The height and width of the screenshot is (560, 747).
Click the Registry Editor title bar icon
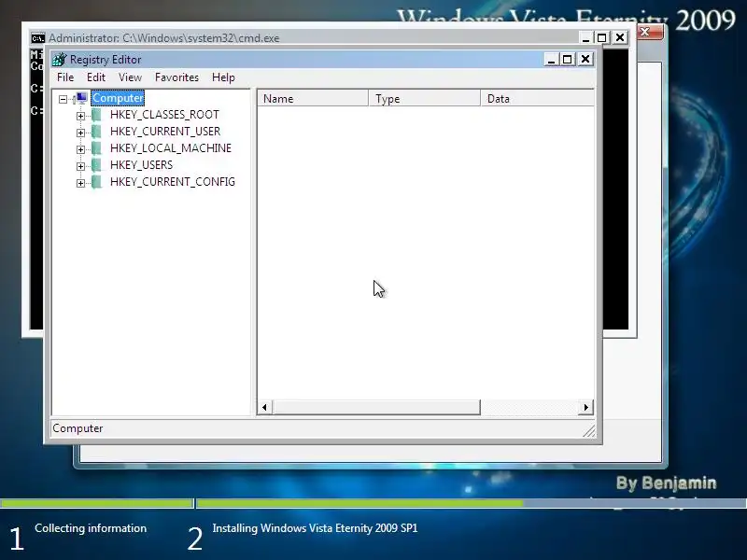click(x=60, y=60)
